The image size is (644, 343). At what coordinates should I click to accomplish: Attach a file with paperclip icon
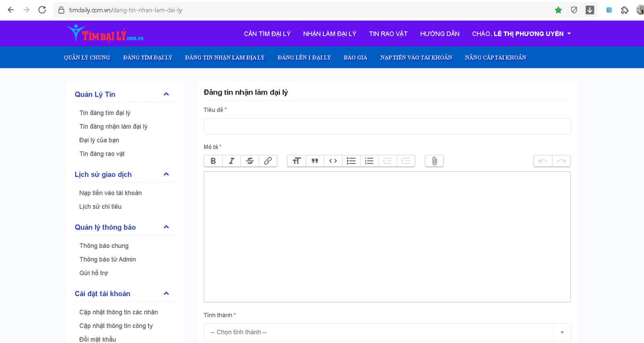click(x=434, y=161)
